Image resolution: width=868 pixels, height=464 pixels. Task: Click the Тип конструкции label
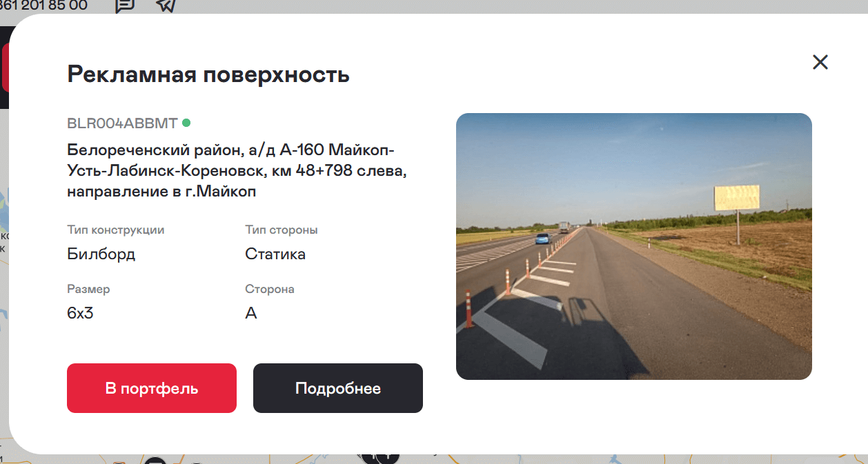click(116, 230)
